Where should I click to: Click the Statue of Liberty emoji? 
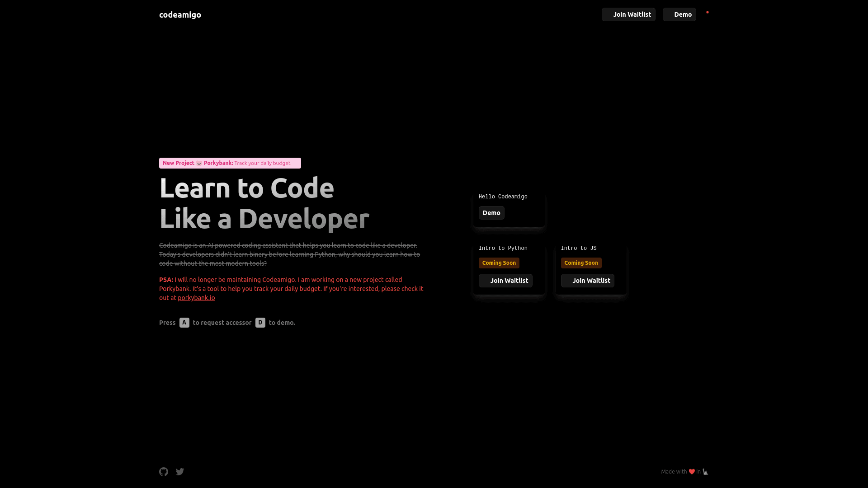click(705, 472)
